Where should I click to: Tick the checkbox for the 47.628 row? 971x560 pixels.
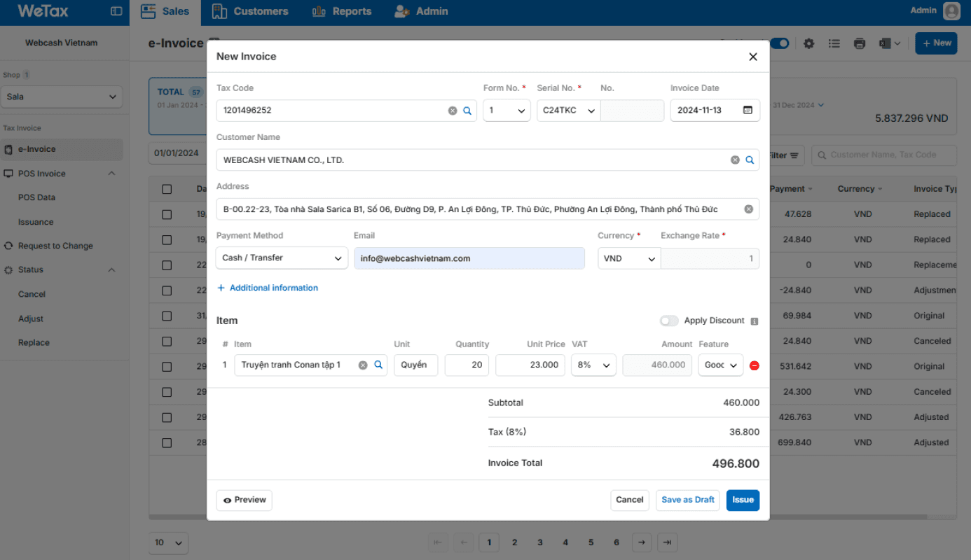[167, 214]
